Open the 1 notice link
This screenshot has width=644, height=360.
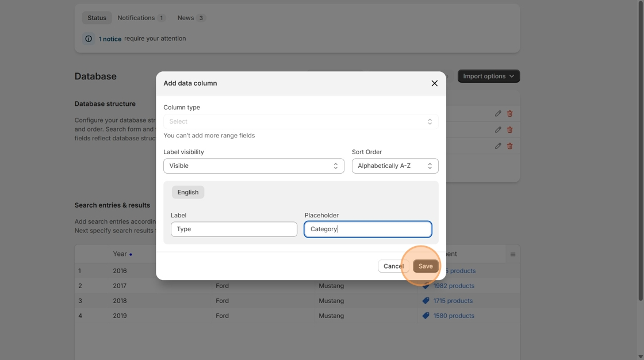click(110, 39)
